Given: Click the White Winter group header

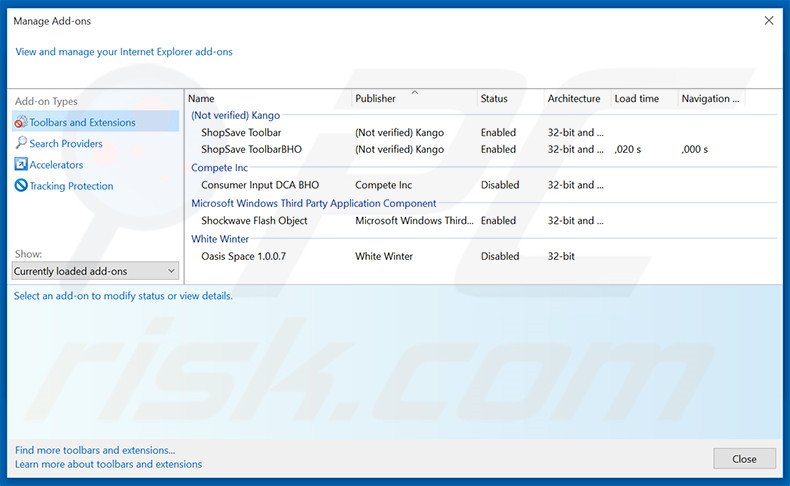Looking at the screenshot, I should [220, 239].
